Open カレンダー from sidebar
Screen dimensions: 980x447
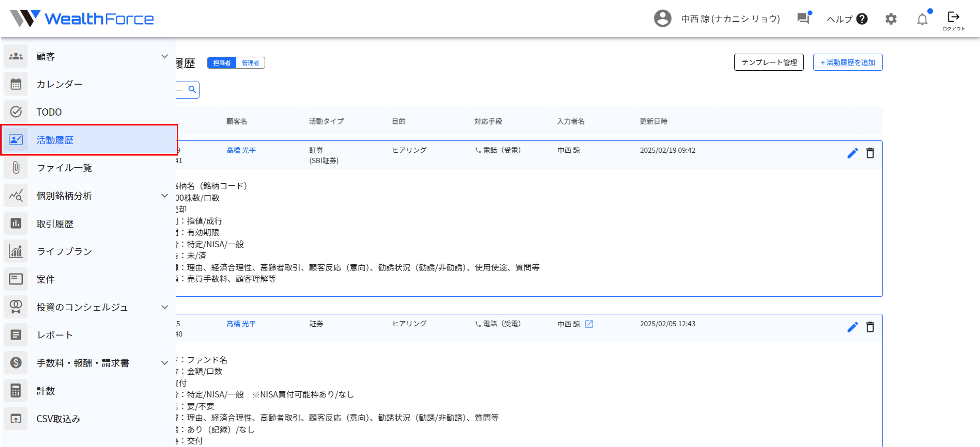[59, 84]
